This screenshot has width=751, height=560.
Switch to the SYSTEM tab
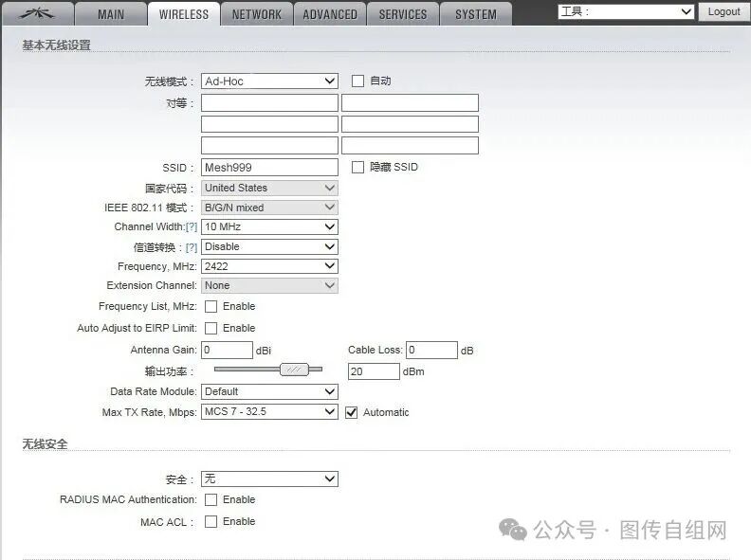coord(476,14)
